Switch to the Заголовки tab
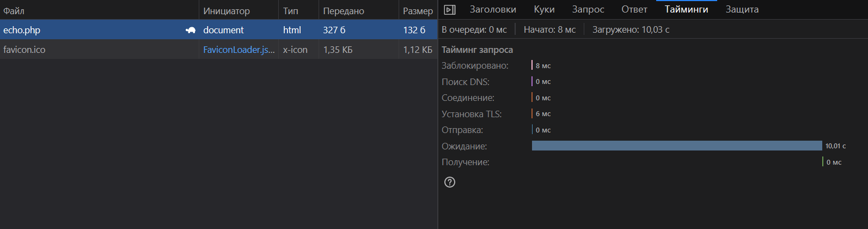 (493, 9)
